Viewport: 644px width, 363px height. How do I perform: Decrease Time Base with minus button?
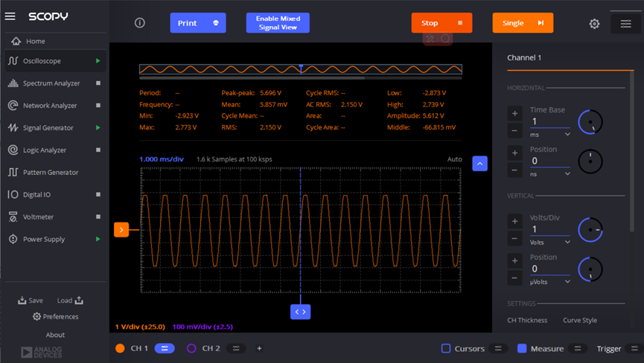click(x=514, y=131)
